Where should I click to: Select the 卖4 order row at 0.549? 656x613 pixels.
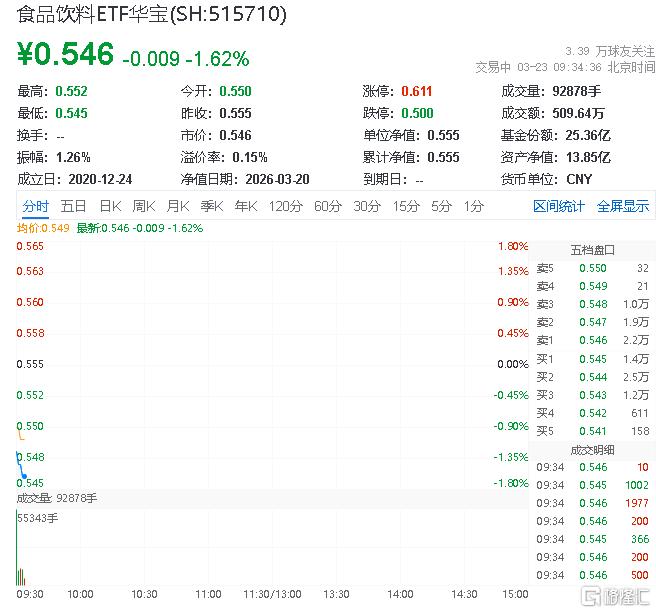tap(592, 286)
